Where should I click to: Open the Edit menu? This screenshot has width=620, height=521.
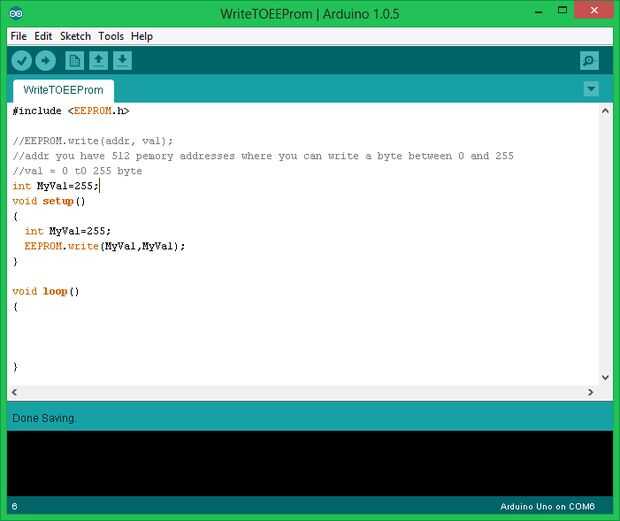pos(43,36)
